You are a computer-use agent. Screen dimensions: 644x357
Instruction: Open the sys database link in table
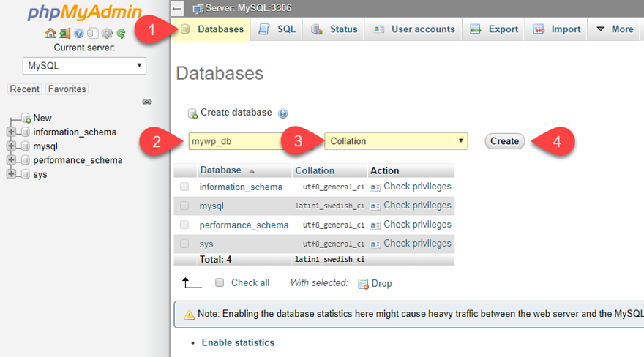206,244
